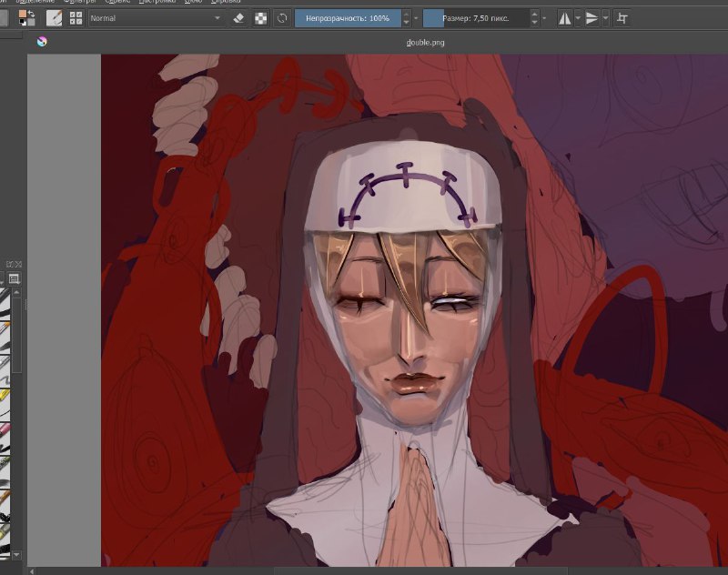Toggle the vertical mirror tool
The height and width of the screenshot is (575, 728).
(x=592, y=18)
